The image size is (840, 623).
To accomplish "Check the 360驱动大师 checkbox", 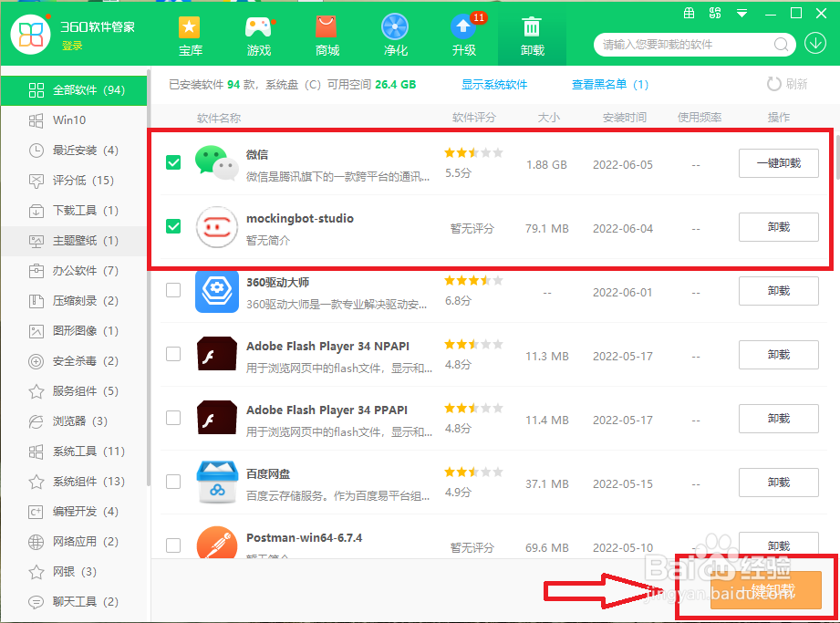I will pyautogui.click(x=173, y=290).
